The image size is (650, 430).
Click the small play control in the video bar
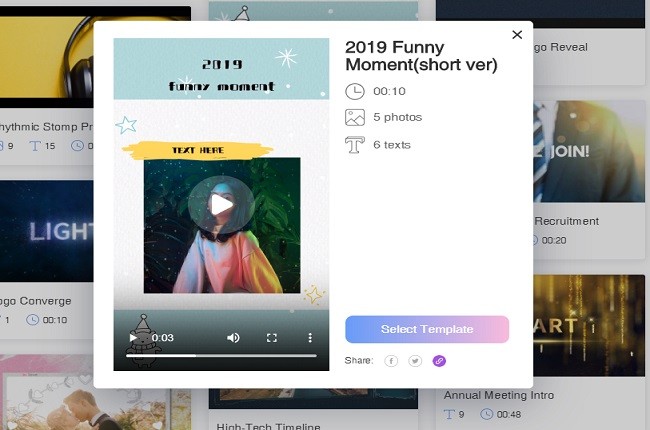pyautogui.click(x=134, y=338)
